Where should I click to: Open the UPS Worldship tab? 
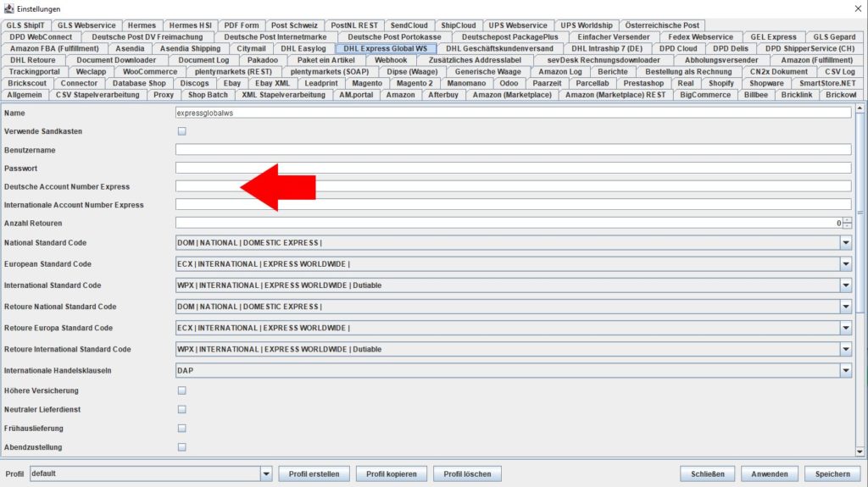click(587, 25)
